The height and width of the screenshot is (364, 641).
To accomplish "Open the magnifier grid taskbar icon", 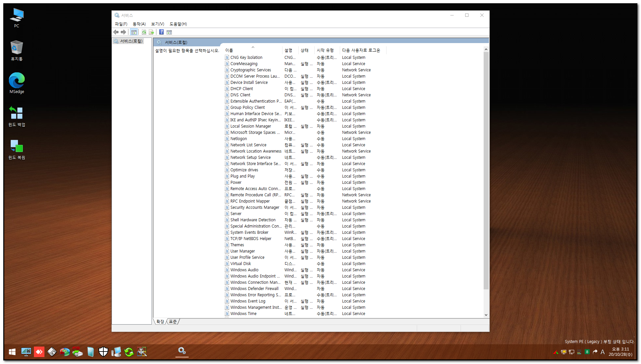I will click(142, 352).
